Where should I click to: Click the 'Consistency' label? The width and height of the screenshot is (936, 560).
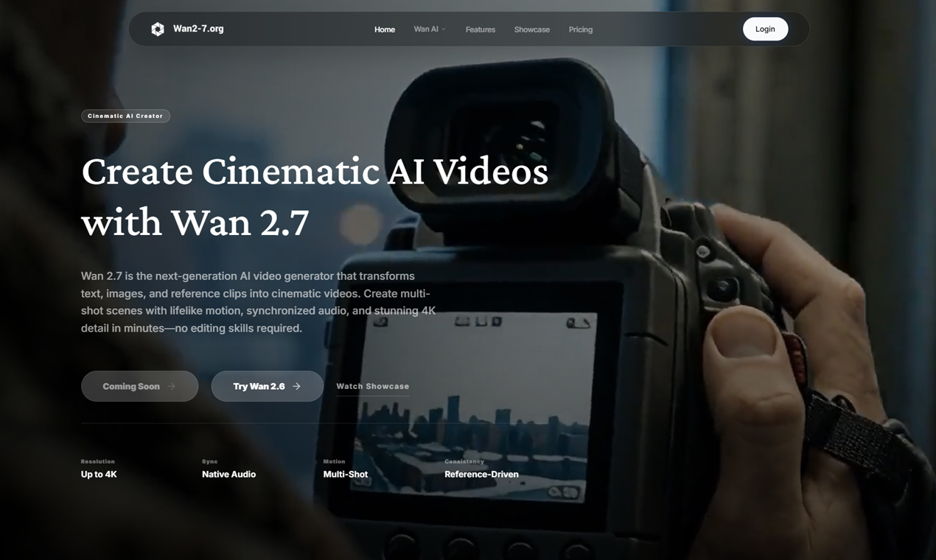point(464,461)
